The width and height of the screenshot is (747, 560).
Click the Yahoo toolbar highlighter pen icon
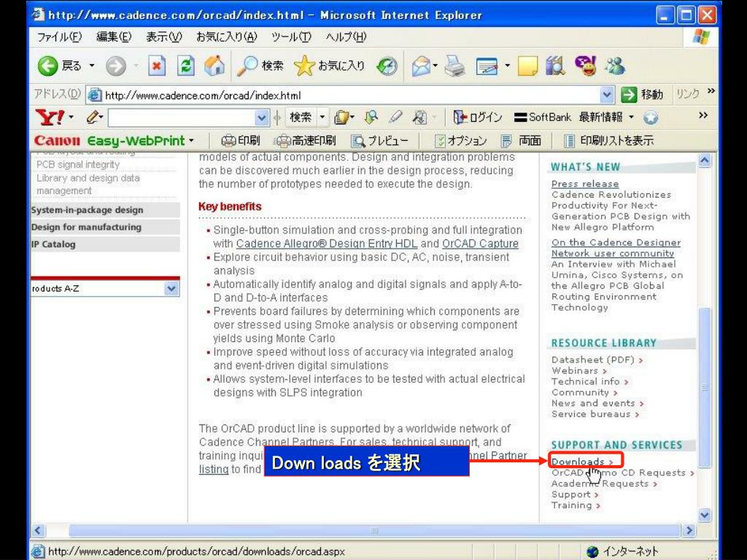pos(395,117)
